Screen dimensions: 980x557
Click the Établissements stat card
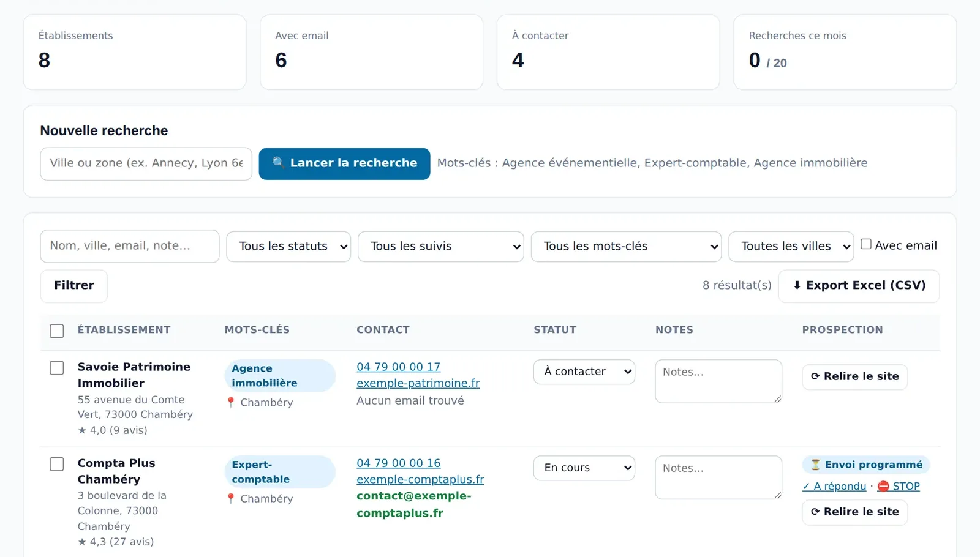coord(135,52)
